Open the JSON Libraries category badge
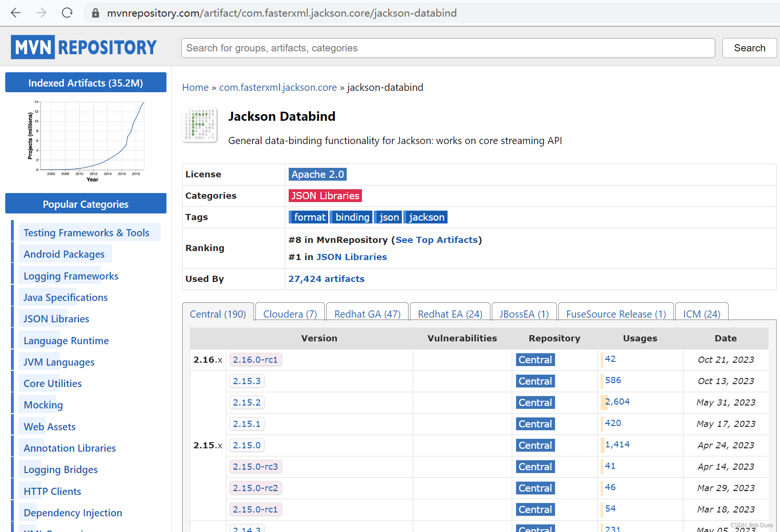Image resolution: width=780 pixels, height=532 pixels. 325,196
